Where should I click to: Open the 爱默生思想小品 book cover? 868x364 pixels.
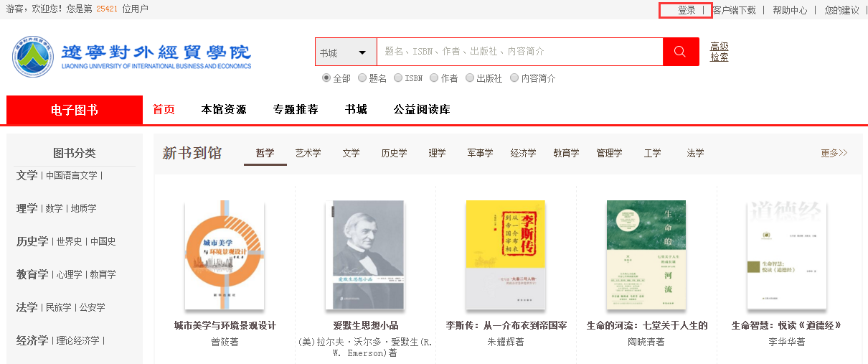click(x=365, y=255)
